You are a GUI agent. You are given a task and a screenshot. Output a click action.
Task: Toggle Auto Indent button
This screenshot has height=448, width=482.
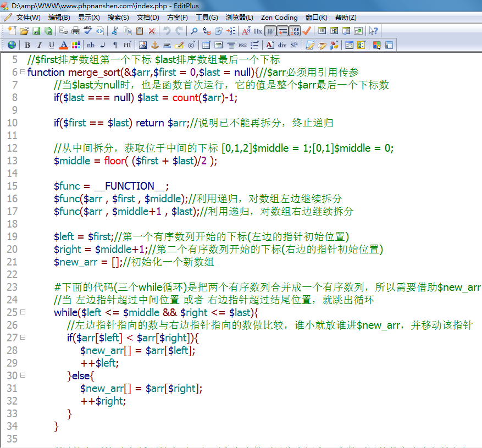(282, 31)
